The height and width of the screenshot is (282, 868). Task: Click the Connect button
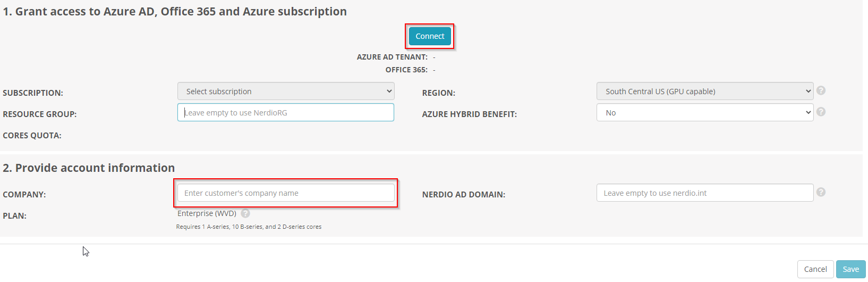[430, 36]
